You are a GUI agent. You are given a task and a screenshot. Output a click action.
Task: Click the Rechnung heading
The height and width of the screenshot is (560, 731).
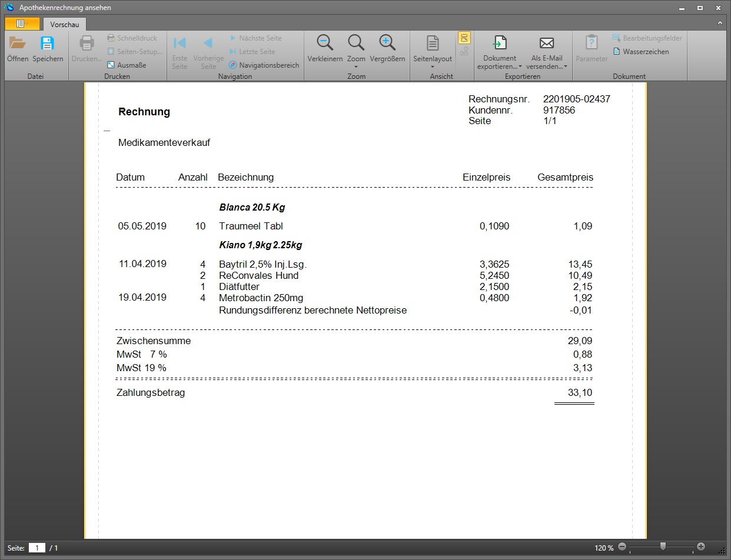144,112
